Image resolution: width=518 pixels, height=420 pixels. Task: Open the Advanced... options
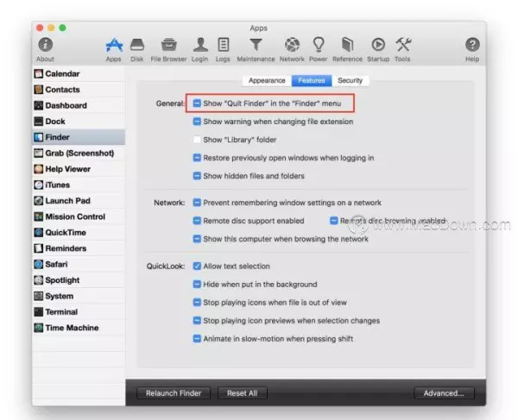click(444, 393)
